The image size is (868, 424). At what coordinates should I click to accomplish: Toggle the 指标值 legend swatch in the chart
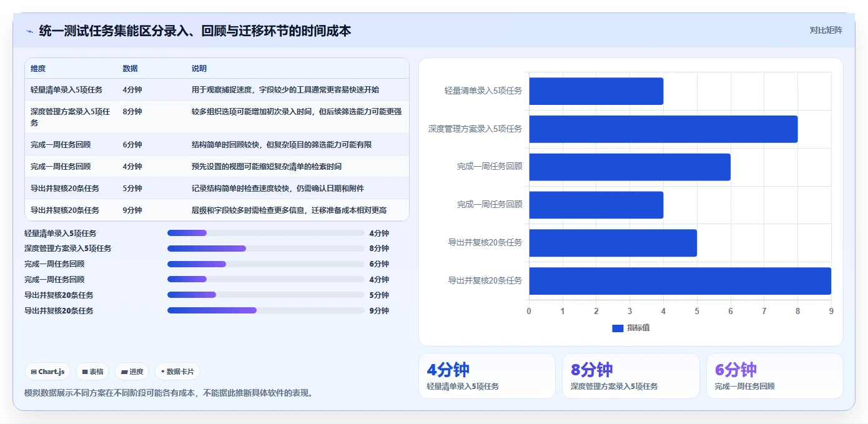click(x=618, y=328)
